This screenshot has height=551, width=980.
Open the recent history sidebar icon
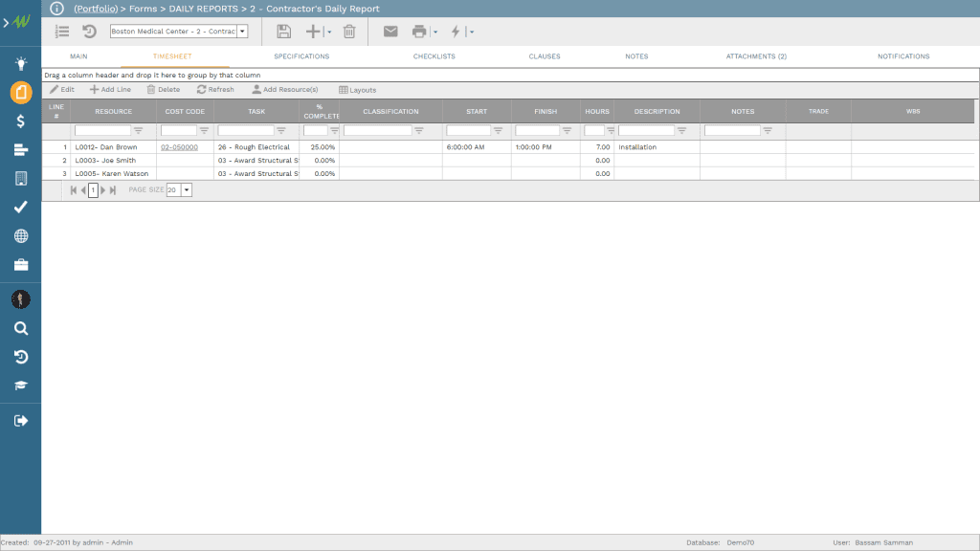click(21, 357)
